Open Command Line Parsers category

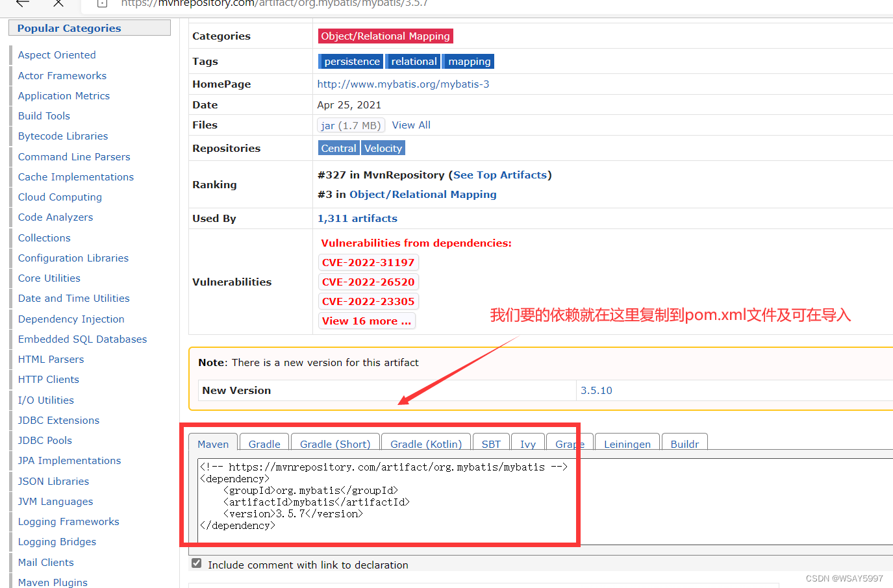pyautogui.click(x=74, y=157)
